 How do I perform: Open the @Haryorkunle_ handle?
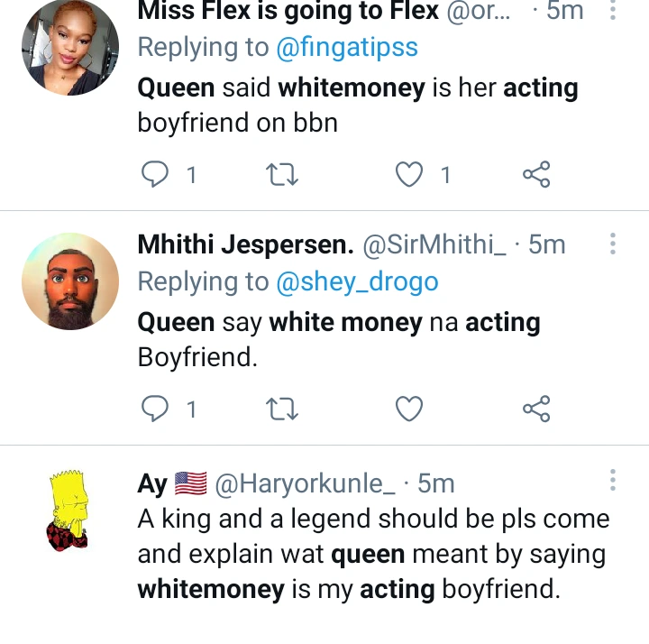click(305, 483)
